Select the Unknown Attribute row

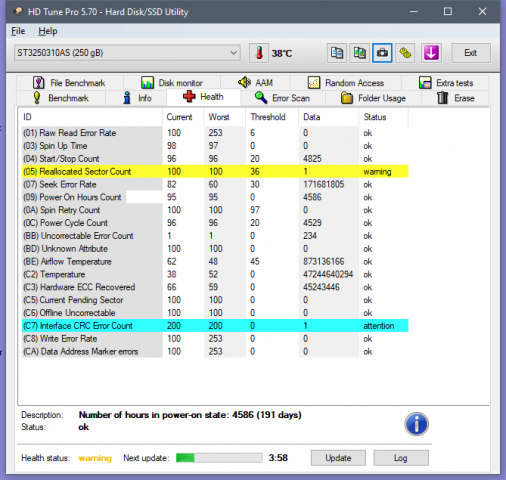point(215,249)
